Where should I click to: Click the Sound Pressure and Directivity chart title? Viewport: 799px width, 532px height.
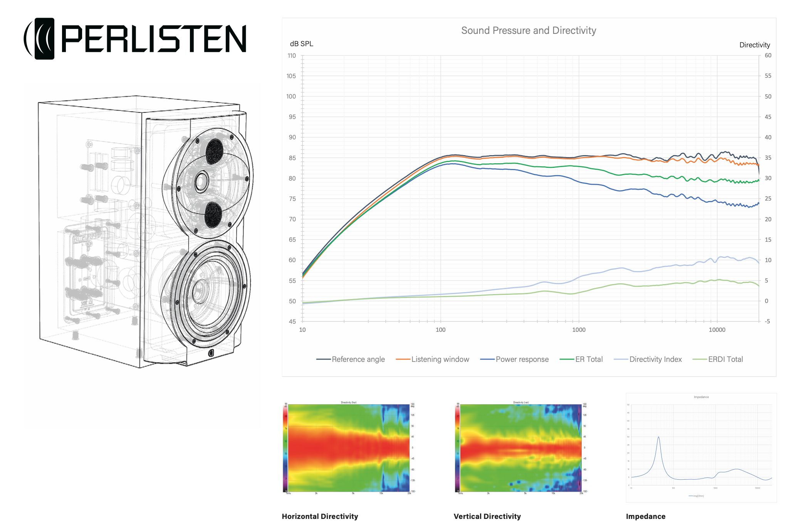pyautogui.click(x=529, y=30)
